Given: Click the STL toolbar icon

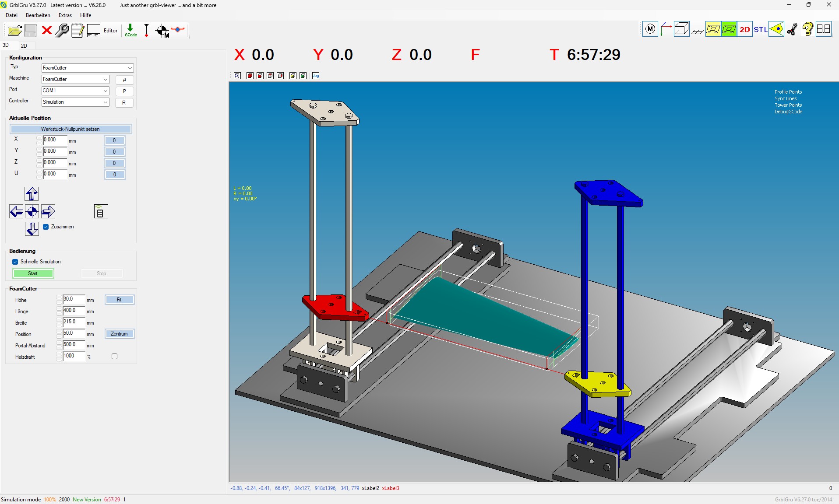Looking at the screenshot, I should pyautogui.click(x=760, y=29).
